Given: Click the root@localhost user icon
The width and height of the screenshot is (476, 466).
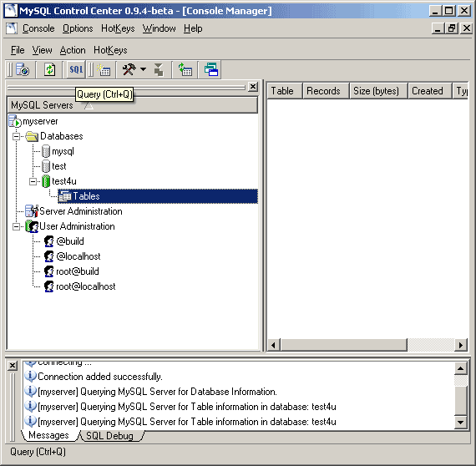Looking at the screenshot, I should click(x=49, y=286).
